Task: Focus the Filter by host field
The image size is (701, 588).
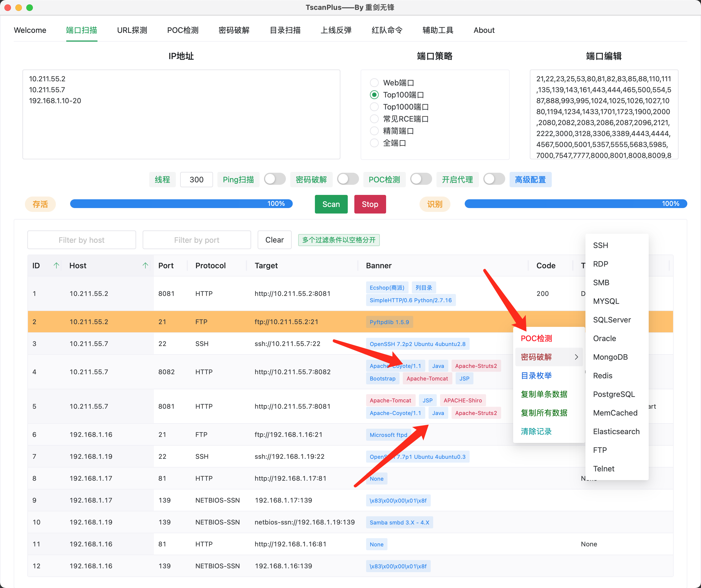Action: (81, 240)
